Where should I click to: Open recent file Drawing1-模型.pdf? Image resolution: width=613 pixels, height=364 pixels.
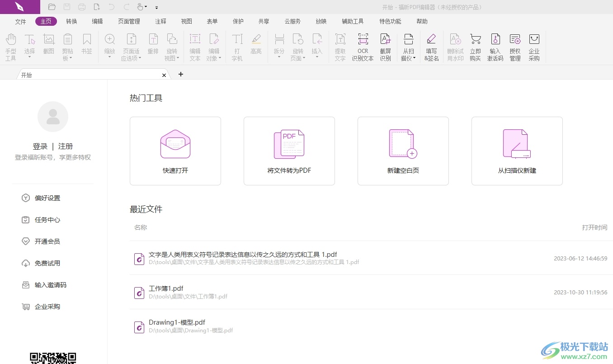[371, 326]
